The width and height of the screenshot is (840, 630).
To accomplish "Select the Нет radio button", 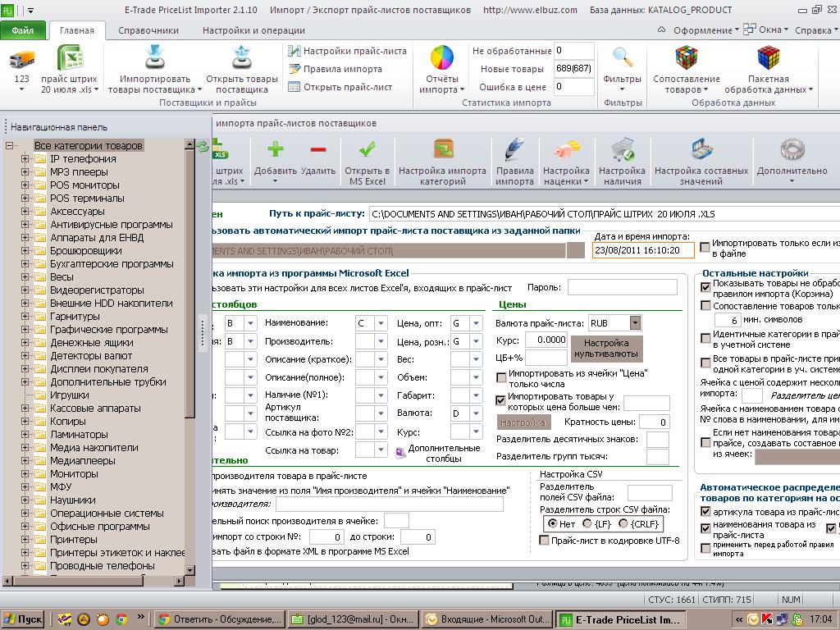I will pos(552,523).
